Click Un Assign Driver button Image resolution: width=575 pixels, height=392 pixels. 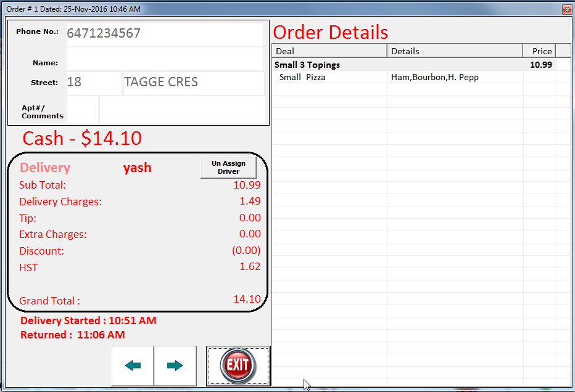228,168
